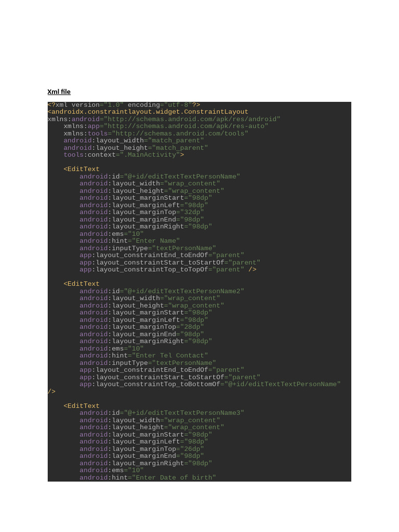399x532 pixels.
Task: Click the layout_marginTop 26dp attribute
Action: pyautogui.click(x=142, y=449)
